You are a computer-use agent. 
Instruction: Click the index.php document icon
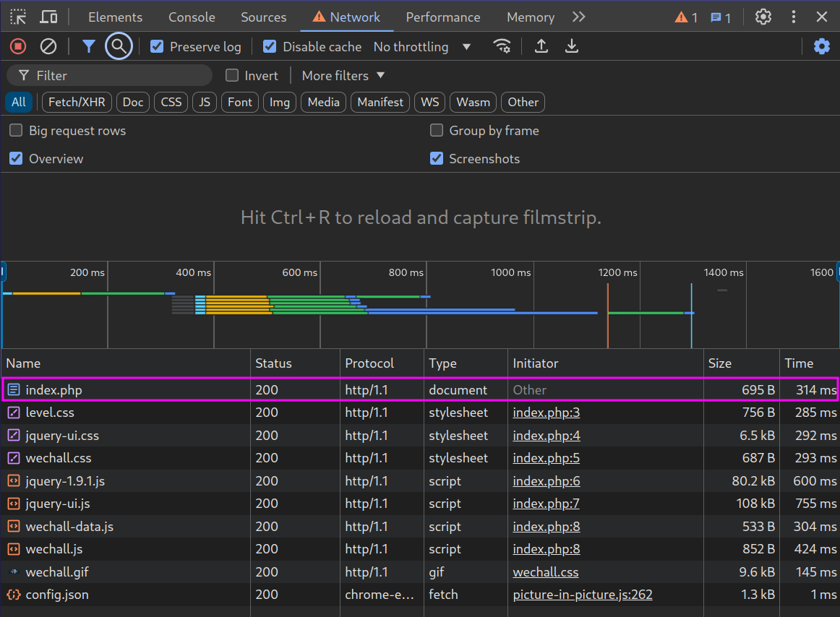14,390
